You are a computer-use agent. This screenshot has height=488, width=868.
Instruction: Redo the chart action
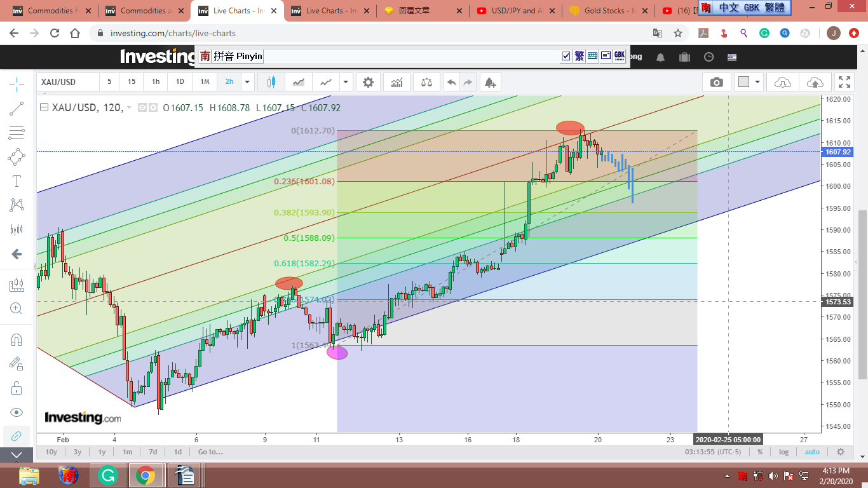click(x=468, y=82)
